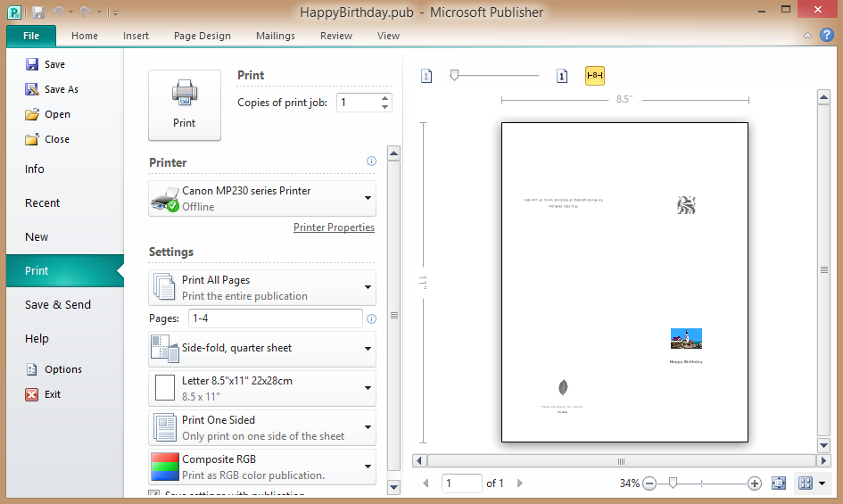Click the Printer info icon

click(x=371, y=161)
